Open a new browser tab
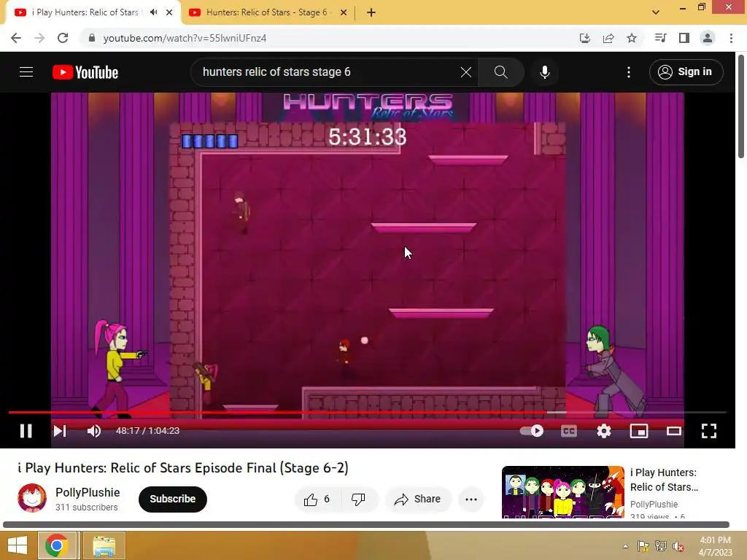This screenshot has height=560, width=747. [371, 12]
